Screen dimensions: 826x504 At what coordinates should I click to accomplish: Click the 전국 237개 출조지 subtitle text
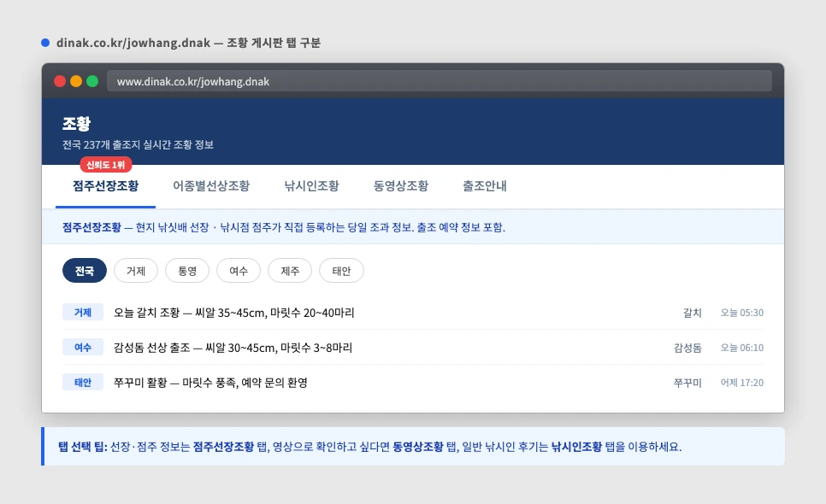tap(138, 144)
